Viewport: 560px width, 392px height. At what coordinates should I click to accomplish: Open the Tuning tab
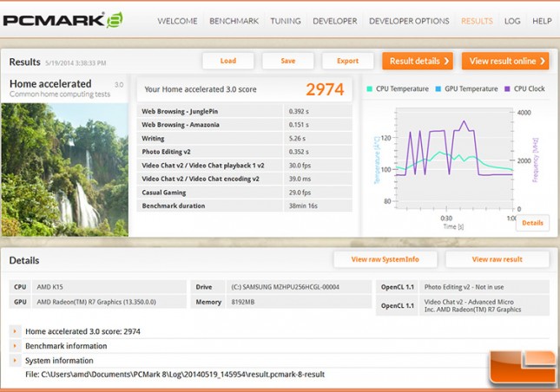[x=286, y=21]
